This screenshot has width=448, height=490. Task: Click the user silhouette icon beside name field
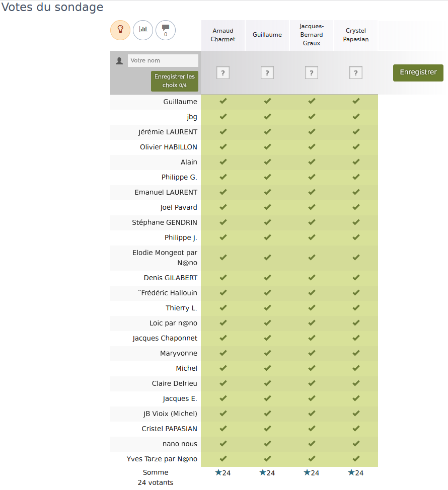click(119, 61)
